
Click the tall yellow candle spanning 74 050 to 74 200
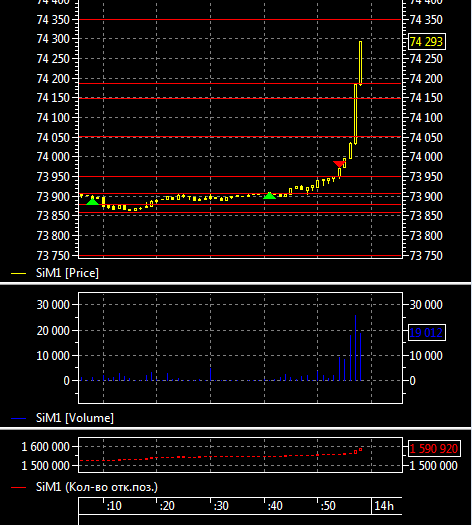[356, 114]
